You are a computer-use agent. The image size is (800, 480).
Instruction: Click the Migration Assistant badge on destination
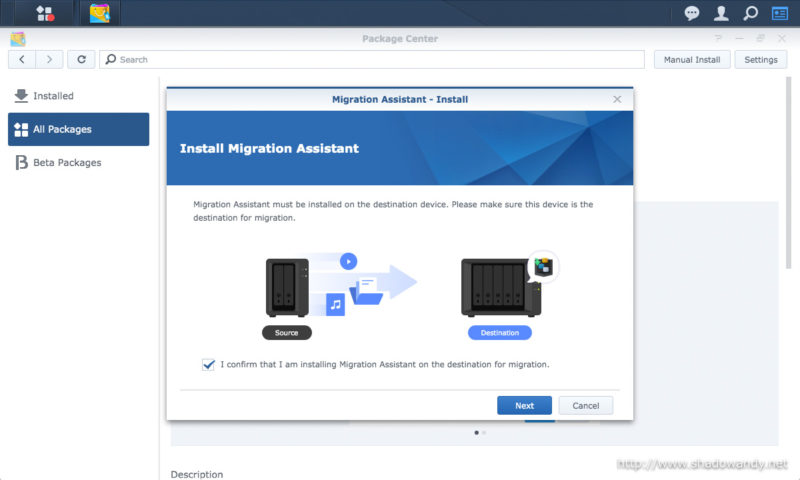(543, 266)
